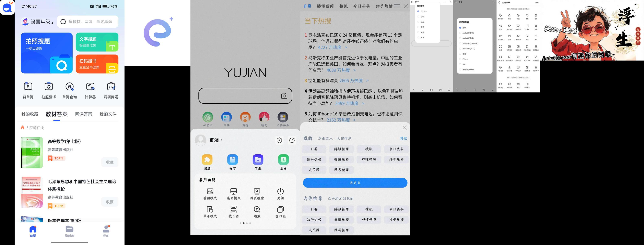
Task: Select 塞班 (Symbian) user agent radio
Action: point(460,70)
